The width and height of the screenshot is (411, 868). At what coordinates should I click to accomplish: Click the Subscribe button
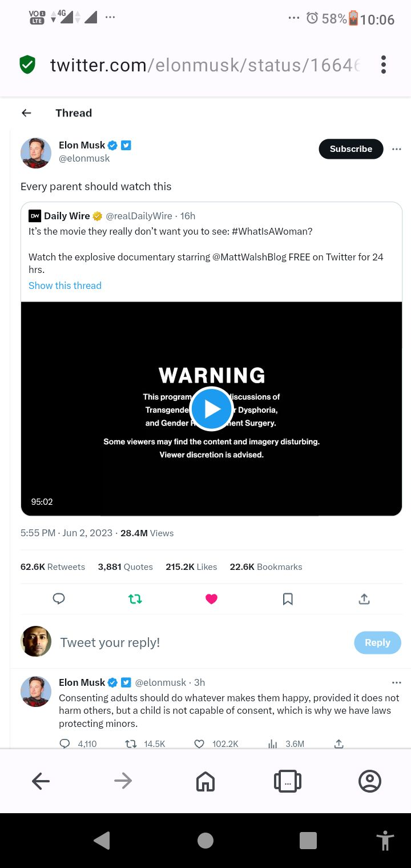[x=350, y=149]
